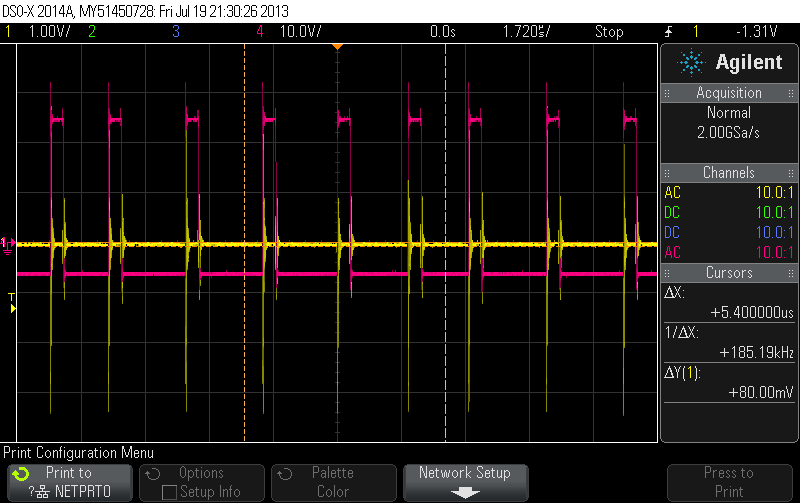Click the ΔY(1) value +80.00mV
800x503 pixels.
click(761, 392)
